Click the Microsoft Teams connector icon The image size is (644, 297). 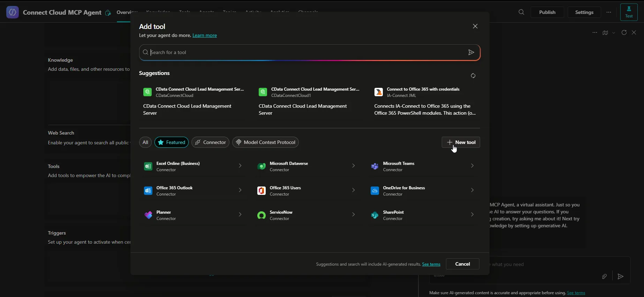tap(374, 166)
